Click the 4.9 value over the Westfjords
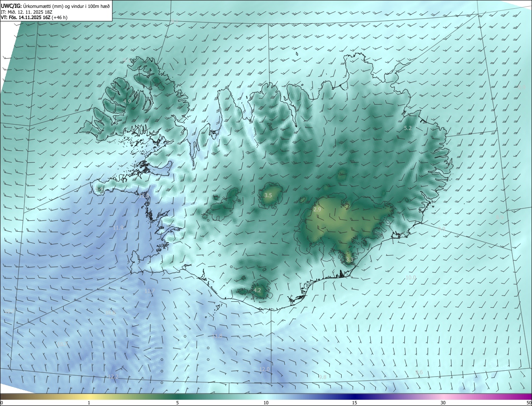The width and height of the screenshot is (532, 406). point(127,101)
